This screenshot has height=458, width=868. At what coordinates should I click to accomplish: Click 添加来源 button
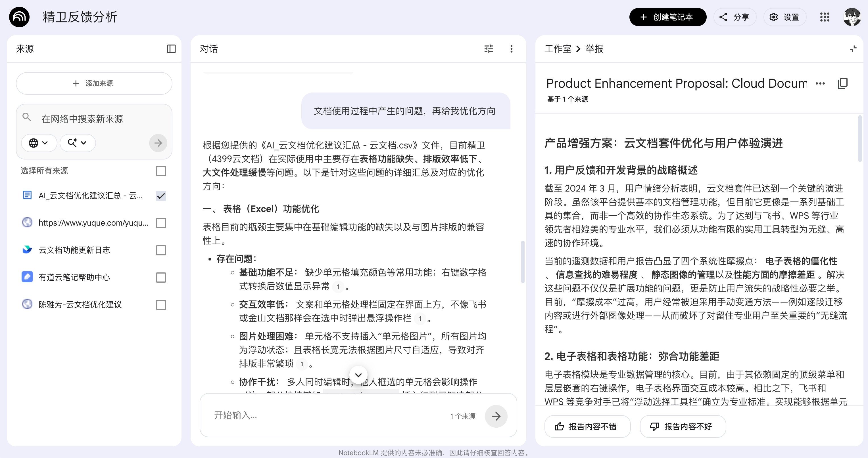94,83
